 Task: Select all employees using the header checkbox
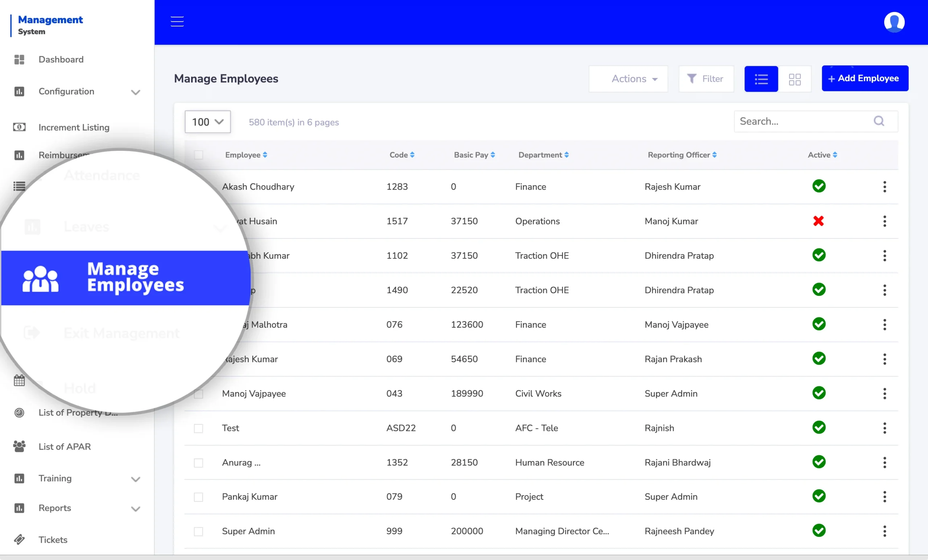199,155
